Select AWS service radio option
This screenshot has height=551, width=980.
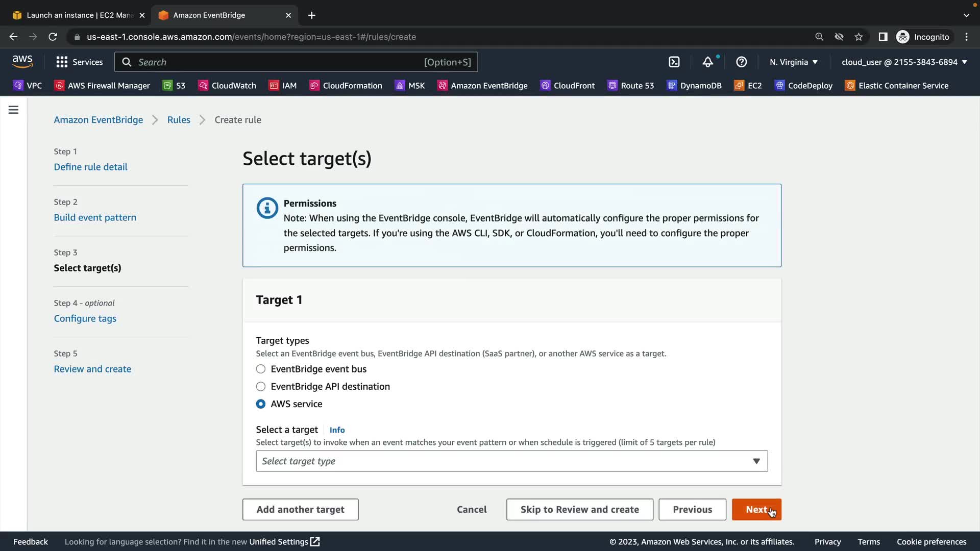pos(261,404)
